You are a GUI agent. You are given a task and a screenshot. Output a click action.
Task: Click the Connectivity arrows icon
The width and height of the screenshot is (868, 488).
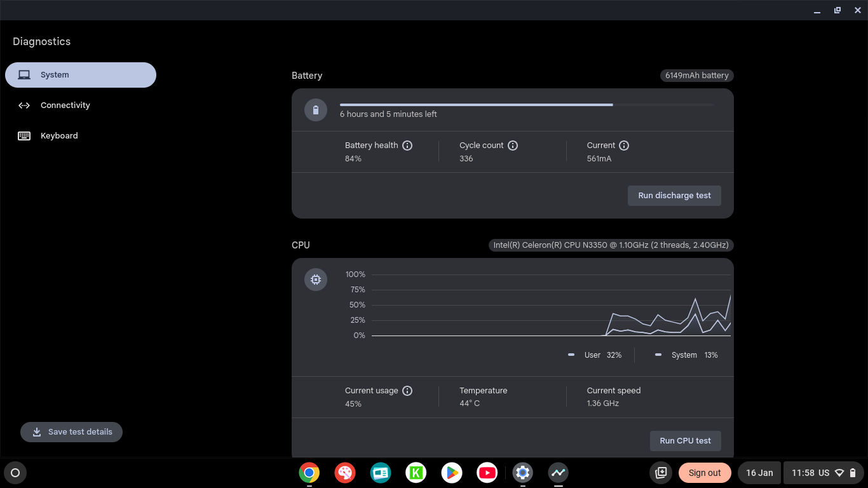click(x=24, y=105)
